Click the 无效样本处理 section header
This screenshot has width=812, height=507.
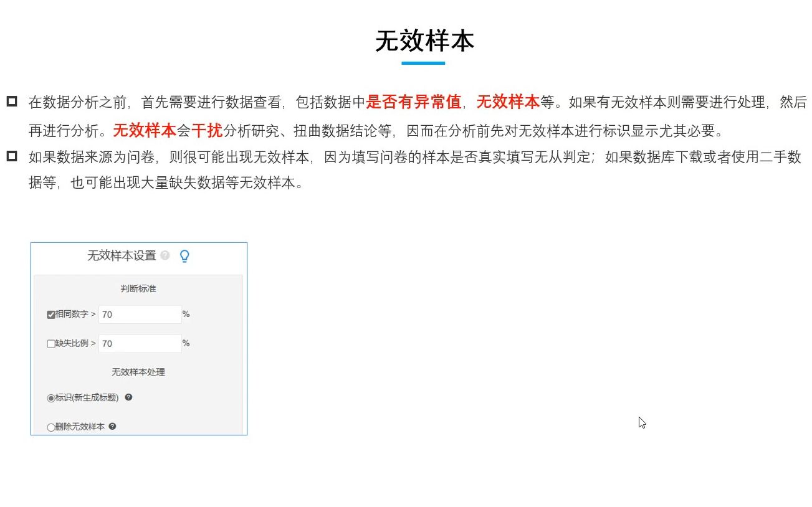(x=137, y=372)
